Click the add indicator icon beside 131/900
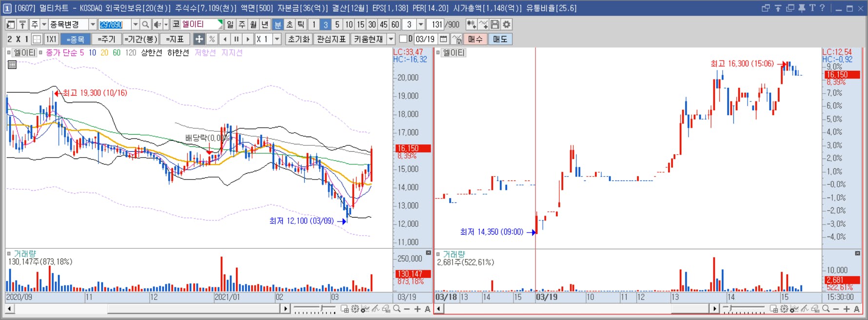 pyautogui.click(x=471, y=24)
